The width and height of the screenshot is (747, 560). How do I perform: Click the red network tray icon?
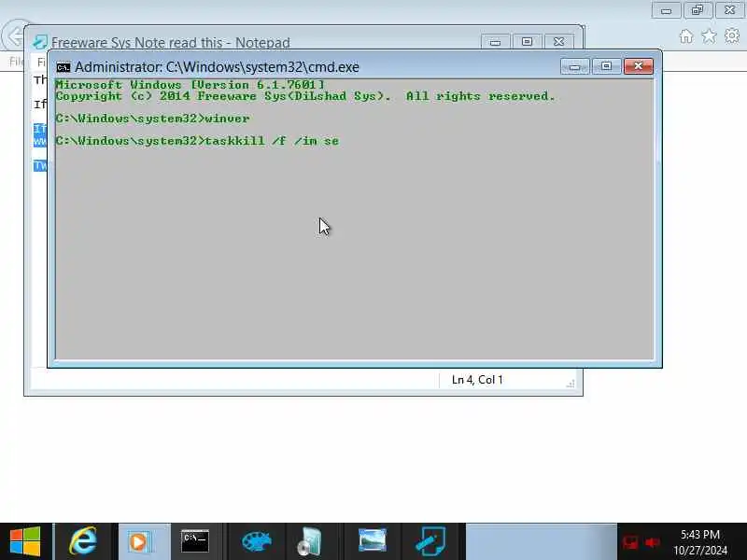point(630,542)
